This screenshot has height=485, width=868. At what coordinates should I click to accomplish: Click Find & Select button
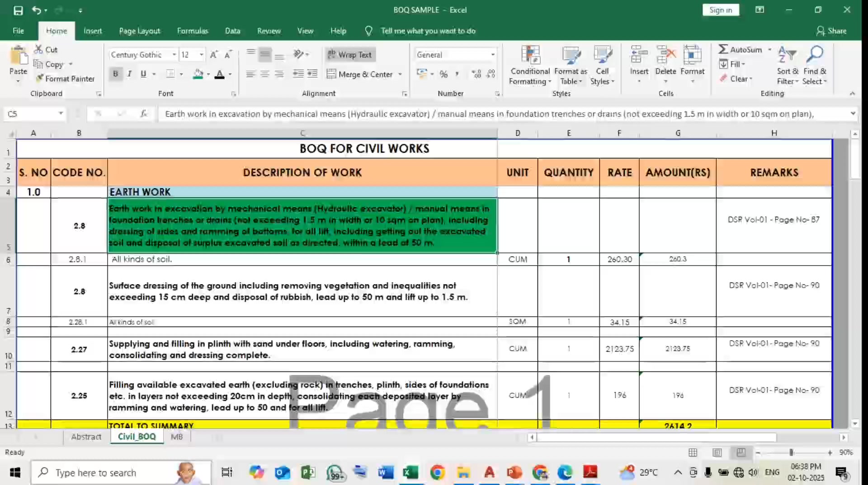815,66
